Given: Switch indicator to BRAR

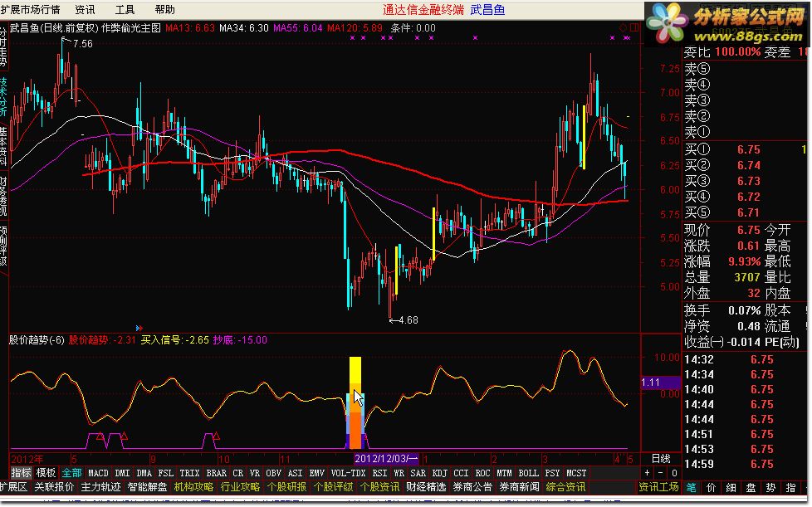Looking at the screenshot, I should click(217, 473).
